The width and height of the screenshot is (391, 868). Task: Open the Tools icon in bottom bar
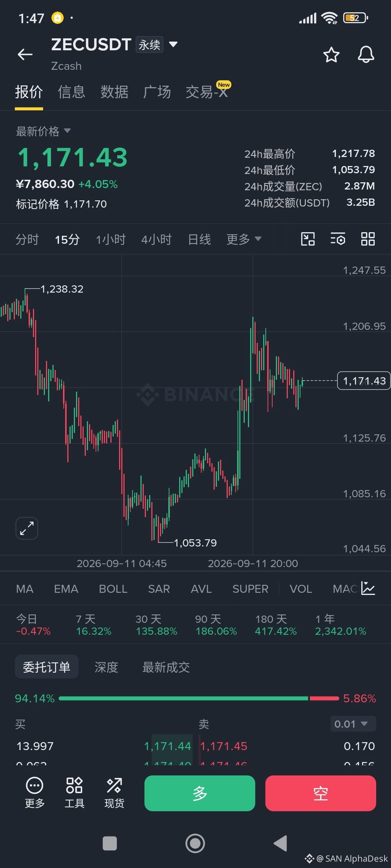[74, 793]
